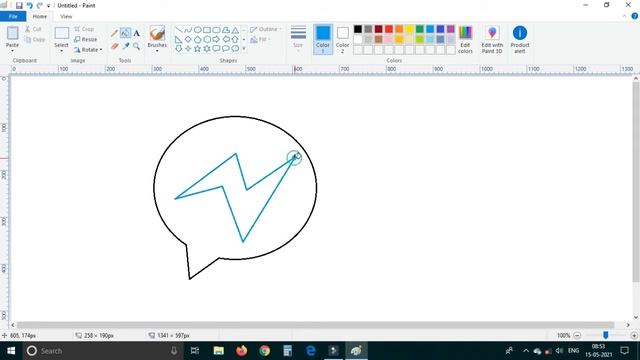The height and width of the screenshot is (360, 640).
Task: Choose the Line shape
Action: [178, 30]
